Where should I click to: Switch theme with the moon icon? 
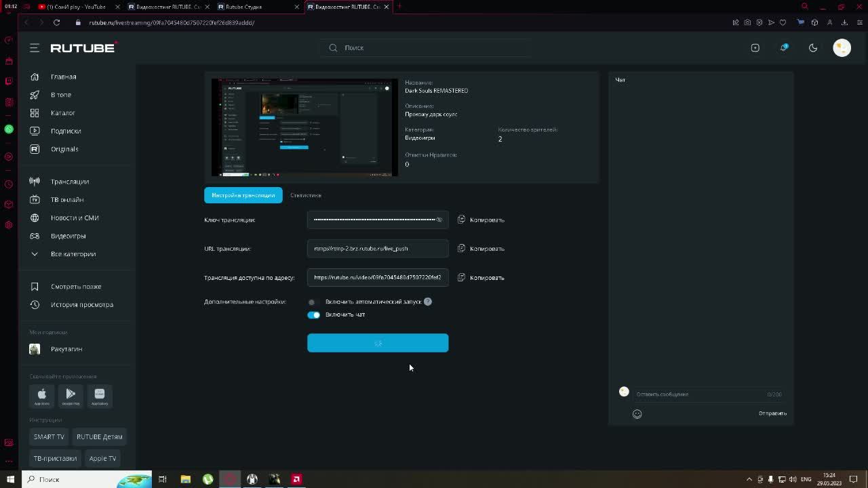813,47
